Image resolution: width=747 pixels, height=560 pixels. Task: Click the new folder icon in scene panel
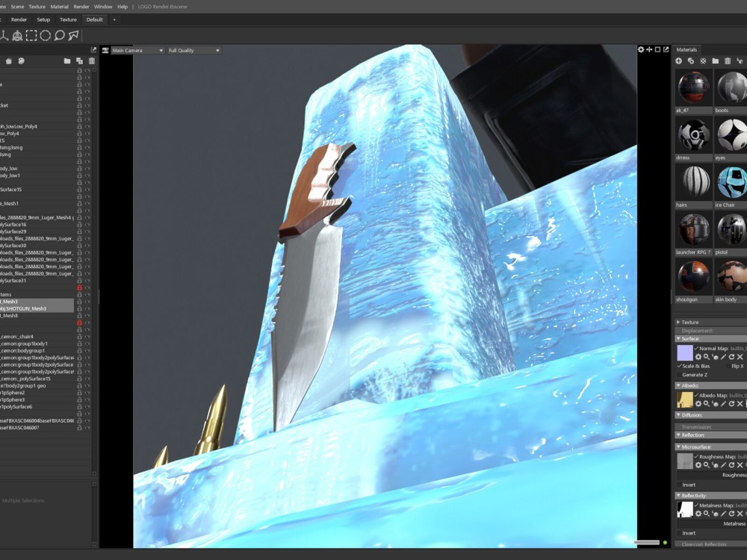(67, 61)
